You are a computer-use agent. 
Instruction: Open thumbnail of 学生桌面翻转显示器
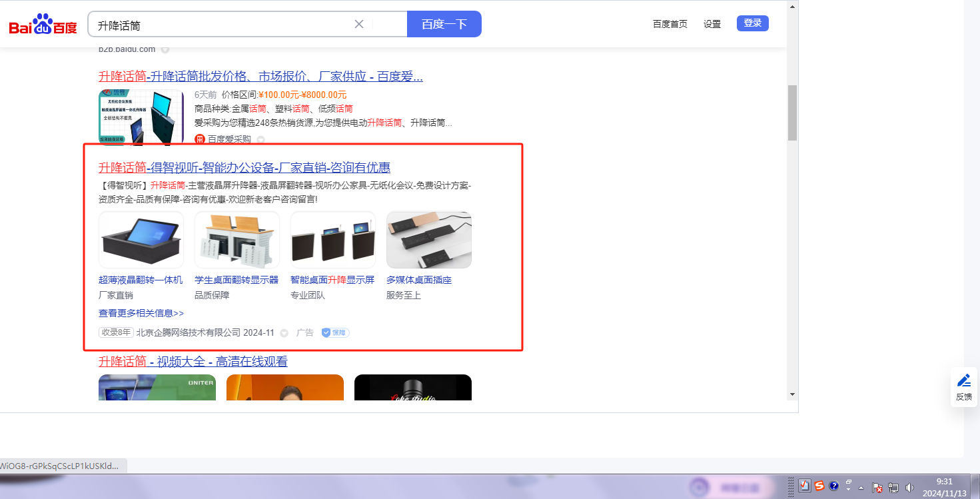point(237,240)
